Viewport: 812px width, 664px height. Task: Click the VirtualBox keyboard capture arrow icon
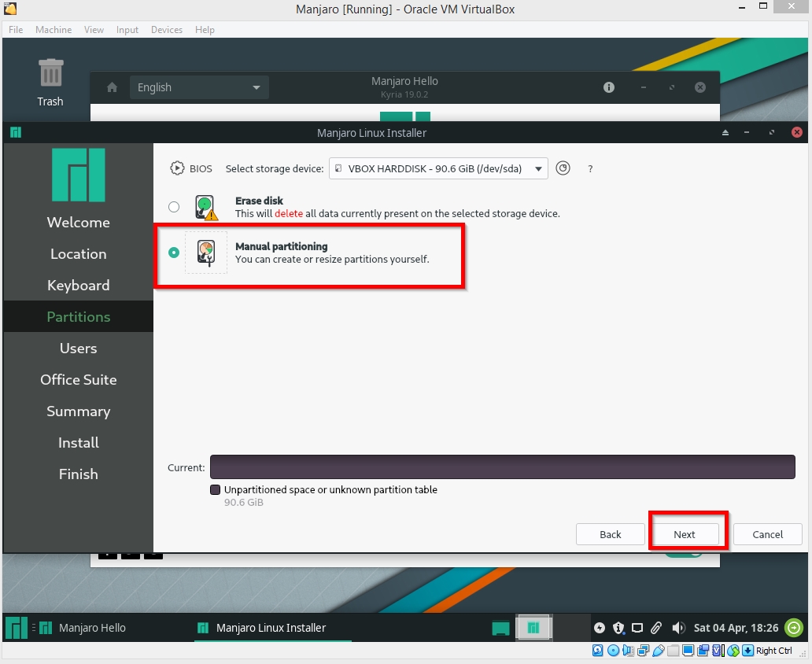pyautogui.click(x=747, y=651)
